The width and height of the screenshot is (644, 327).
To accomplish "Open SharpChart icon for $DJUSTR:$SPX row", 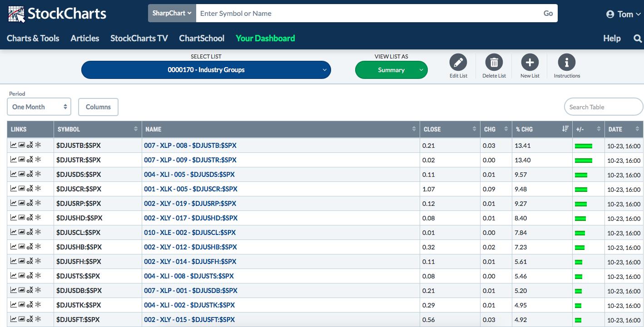I will tap(14, 160).
